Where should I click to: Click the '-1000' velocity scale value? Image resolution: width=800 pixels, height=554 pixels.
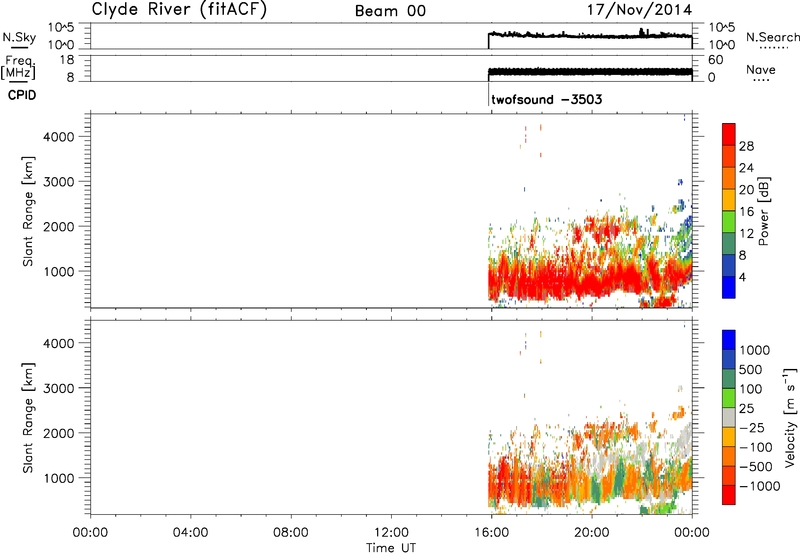(760, 486)
